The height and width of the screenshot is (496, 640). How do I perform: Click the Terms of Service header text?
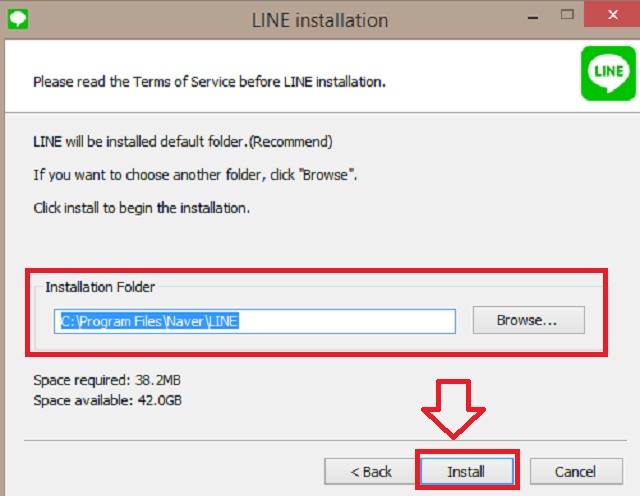(209, 81)
